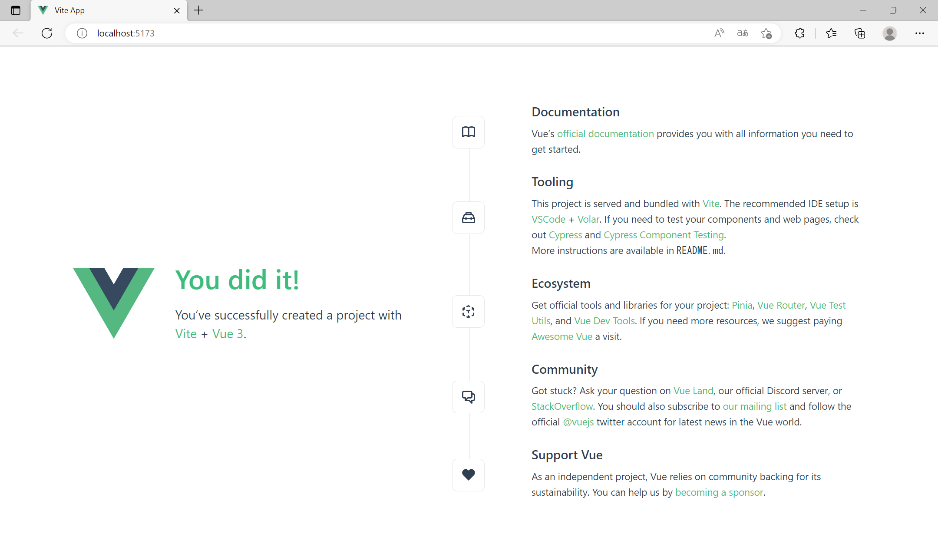Open the StackOverflow link
This screenshot has height=560, width=938.
[562, 406]
